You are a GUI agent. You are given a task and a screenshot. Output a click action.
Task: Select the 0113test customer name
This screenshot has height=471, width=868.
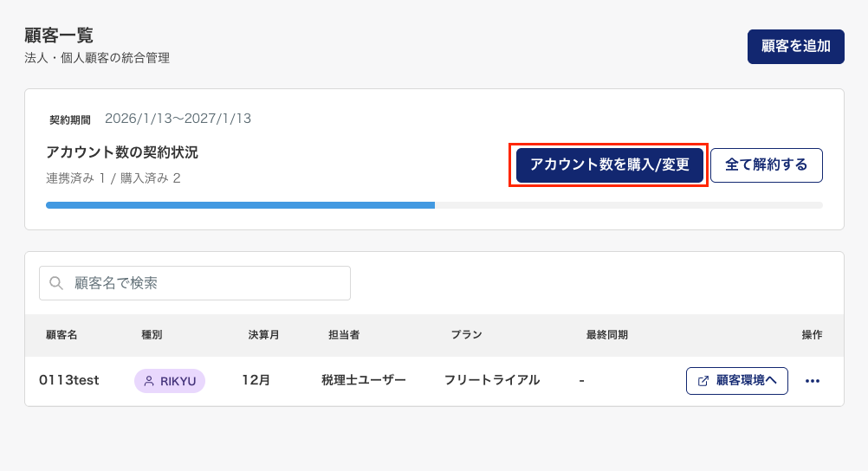point(68,380)
